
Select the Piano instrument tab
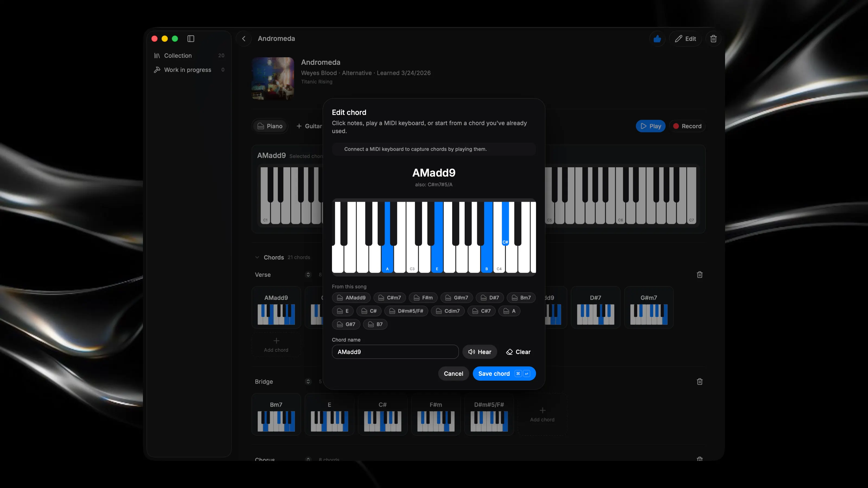[x=270, y=126]
